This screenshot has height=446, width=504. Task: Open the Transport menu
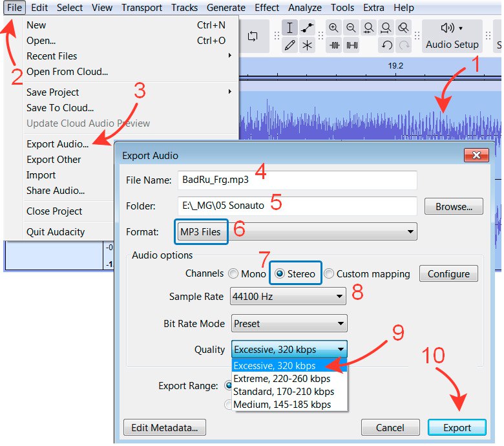[x=142, y=7]
